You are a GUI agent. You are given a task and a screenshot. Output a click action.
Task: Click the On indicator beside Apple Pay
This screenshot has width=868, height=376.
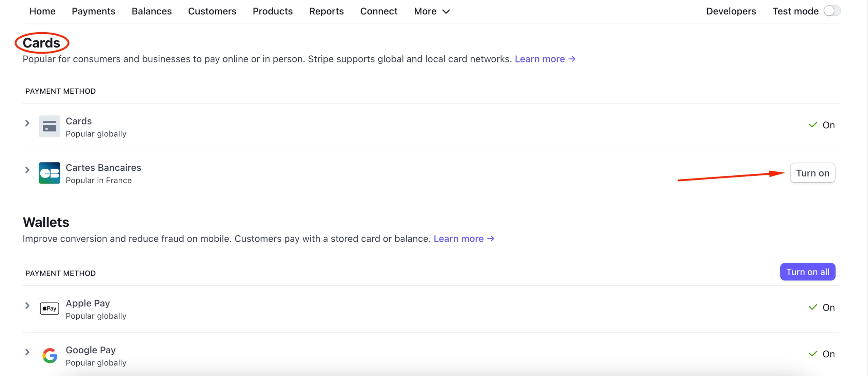828,307
